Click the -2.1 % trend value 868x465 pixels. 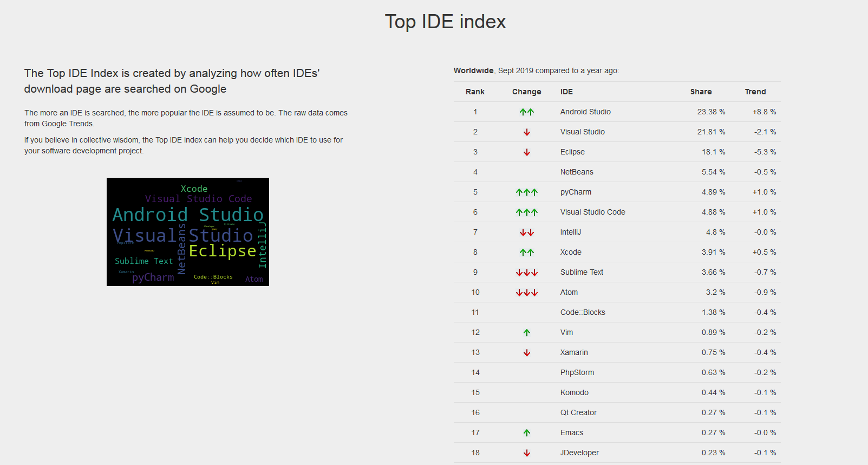[765, 132]
